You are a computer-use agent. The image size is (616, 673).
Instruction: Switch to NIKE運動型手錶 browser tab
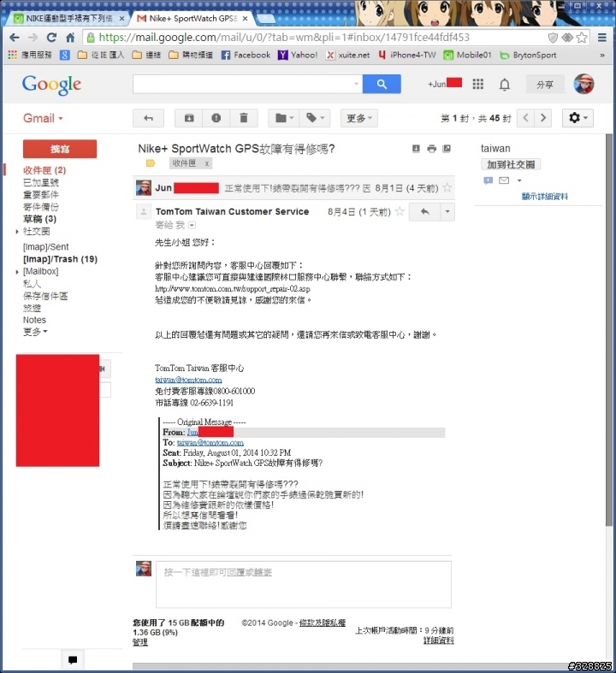pyautogui.click(x=68, y=19)
